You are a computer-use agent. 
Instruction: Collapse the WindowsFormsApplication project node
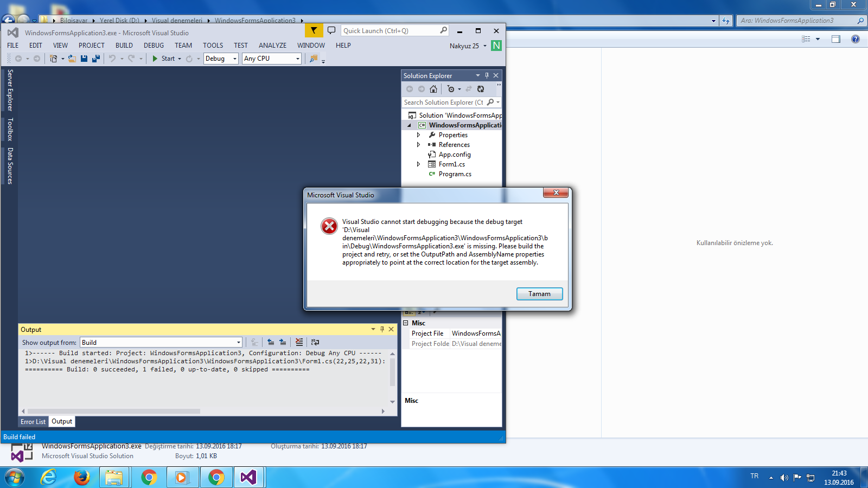point(409,125)
